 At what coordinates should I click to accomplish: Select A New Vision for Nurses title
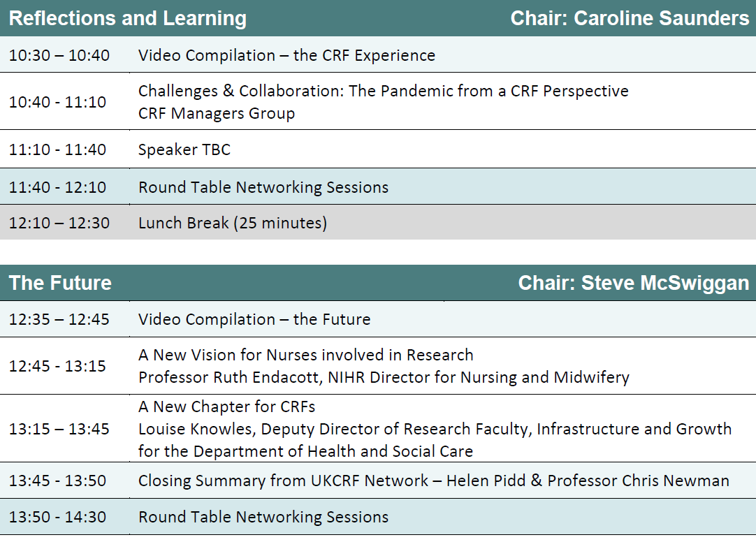click(x=305, y=355)
